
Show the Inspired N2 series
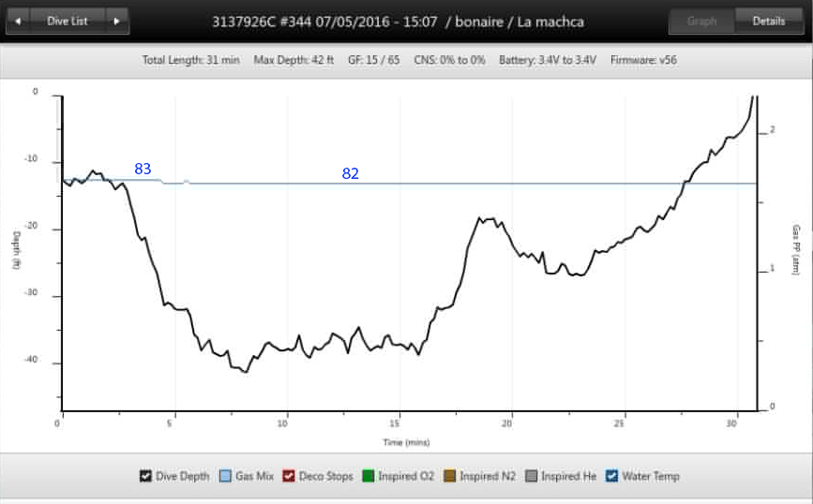(x=450, y=476)
